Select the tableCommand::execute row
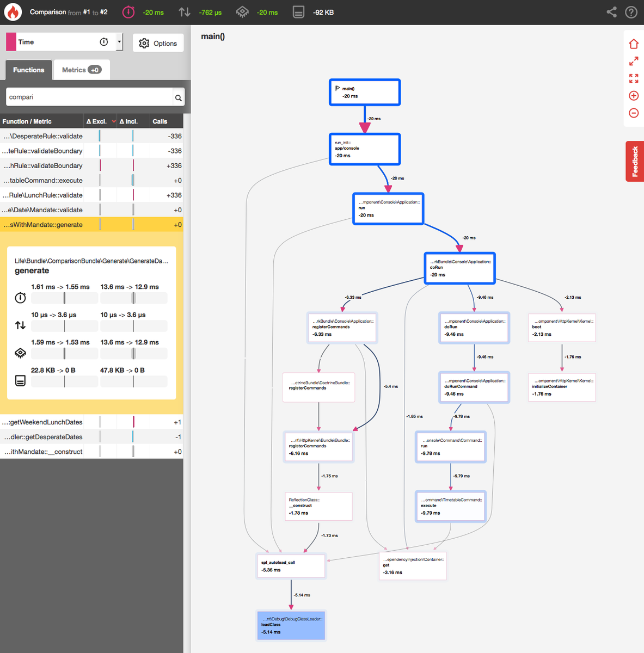This screenshot has width=644, height=653. click(91, 180)
